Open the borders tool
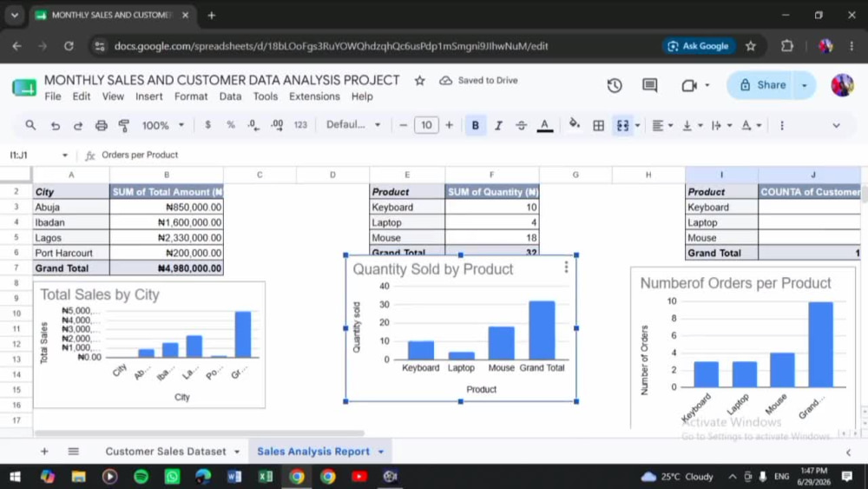Viewport: 868px width, 489px height. click(598, 126)
